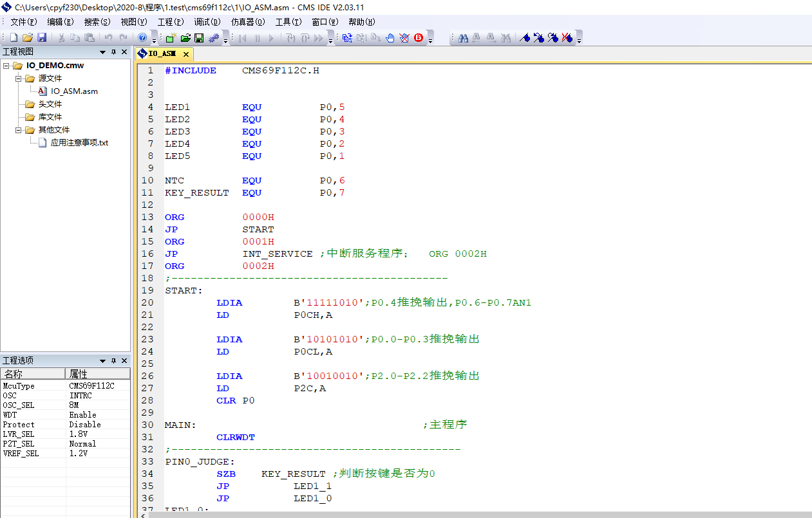Select the 头文件 folder
Viewport: 812px width, 518px height.
[x=50, y=104]
